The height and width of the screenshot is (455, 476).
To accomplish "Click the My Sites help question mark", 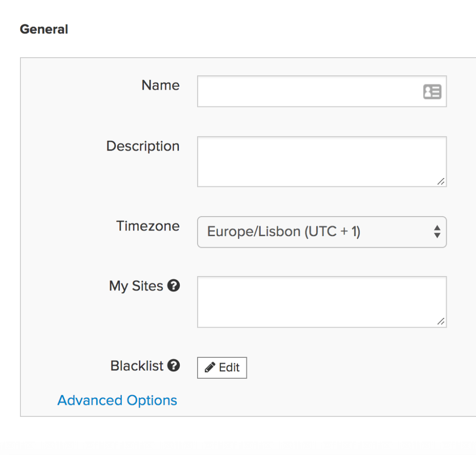I will [173, 286].
